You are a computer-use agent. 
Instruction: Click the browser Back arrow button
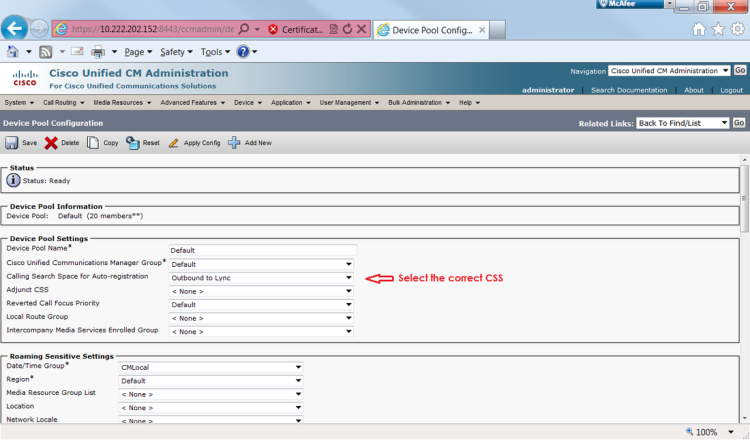[14, 28]
